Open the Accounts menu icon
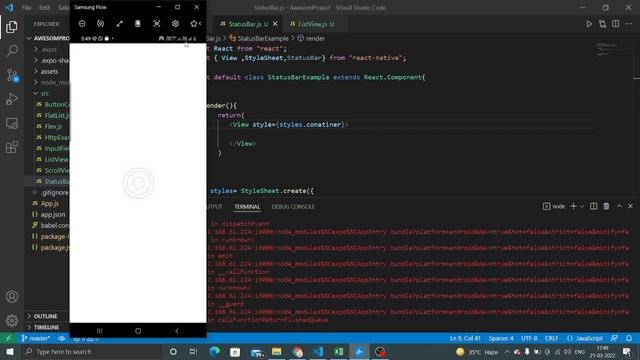 click(12, 297)
